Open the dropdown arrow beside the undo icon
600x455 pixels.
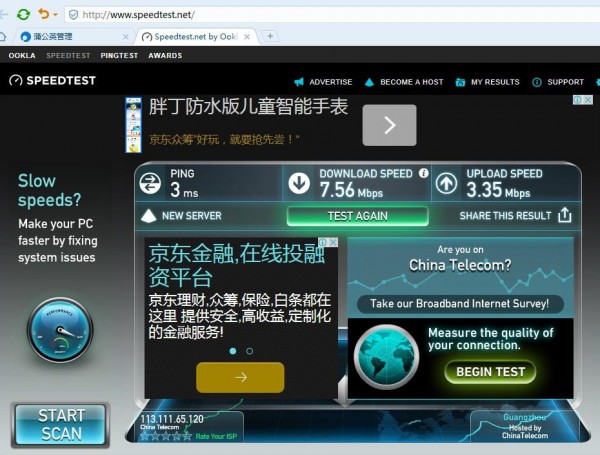[x=55, y=15]
